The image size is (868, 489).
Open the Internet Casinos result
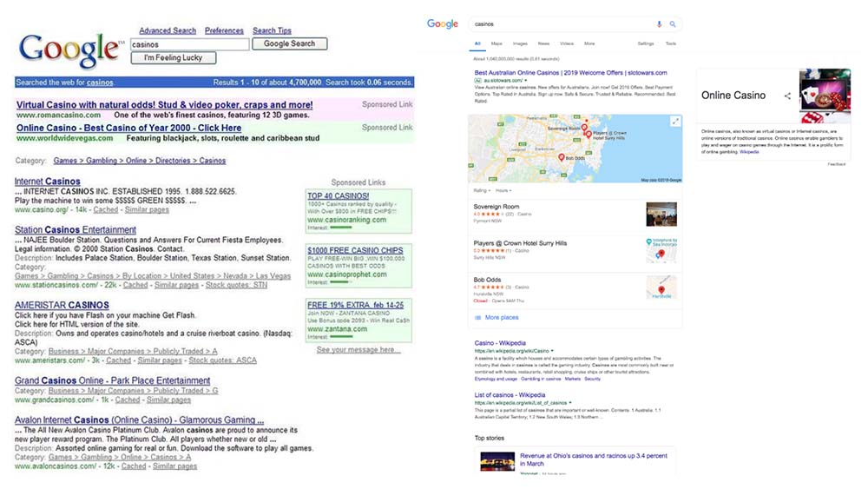(x=47, y=182)
